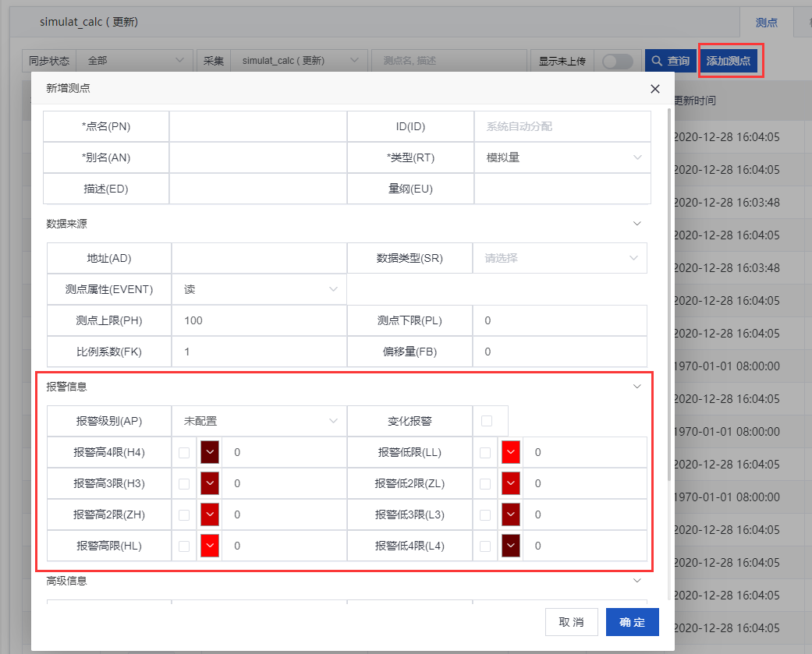
Task: Click the 比例系数(FK) field
Action: click(x=259, y=352)
